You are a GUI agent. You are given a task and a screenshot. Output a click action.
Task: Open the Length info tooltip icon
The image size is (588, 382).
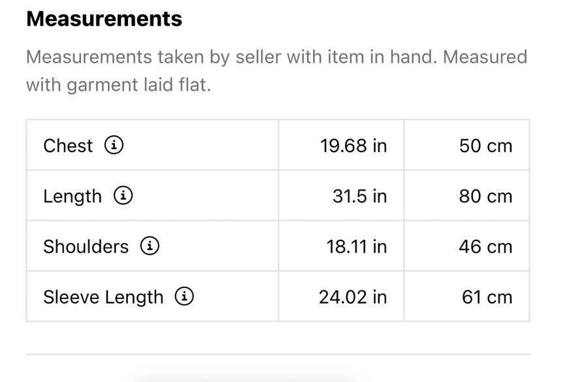[x=123, y=195]
